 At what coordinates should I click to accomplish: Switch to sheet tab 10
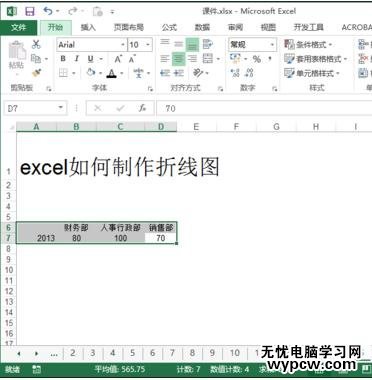235,353
